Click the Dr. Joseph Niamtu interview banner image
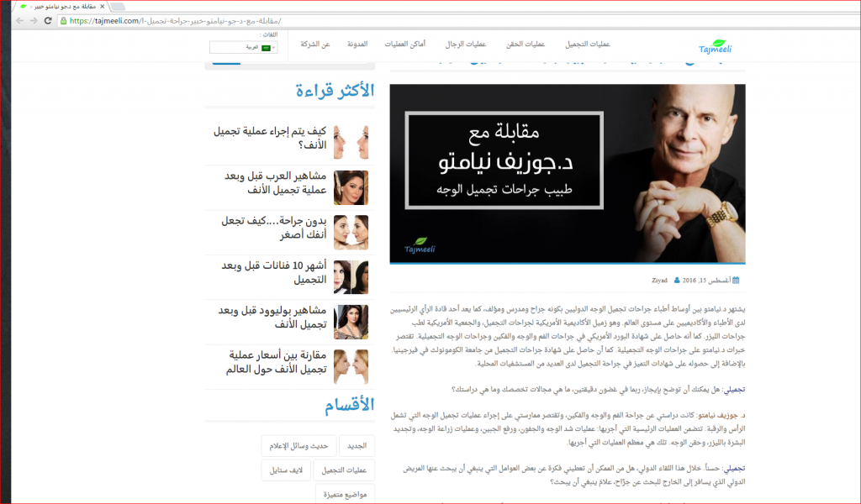This screenshot has width=861, height=504. [x=568, y=174]
